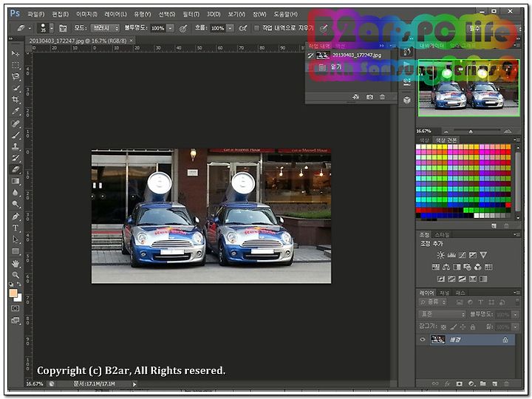Viewport: 532px width, 399px height.
Task: Click the foreground color swatch
Action: coord(13,293)
